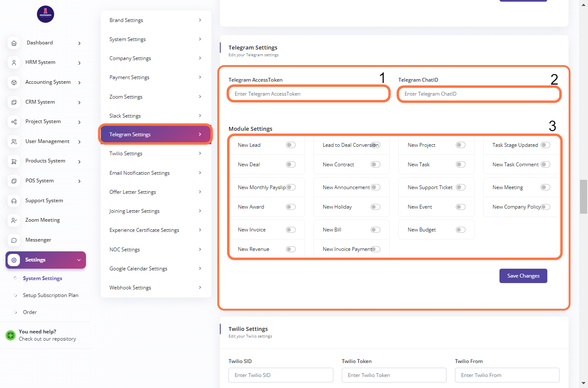Click the HRM System person icon

tap(14, 63)
